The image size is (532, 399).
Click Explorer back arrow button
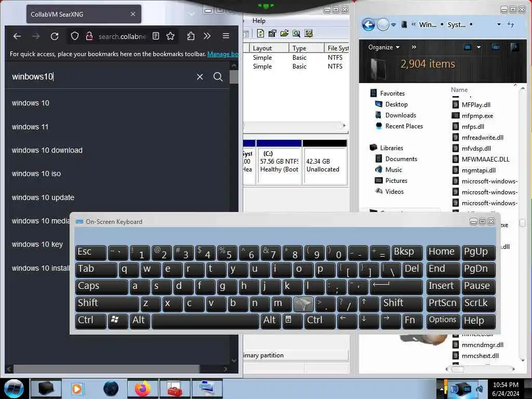coord(368,24)
